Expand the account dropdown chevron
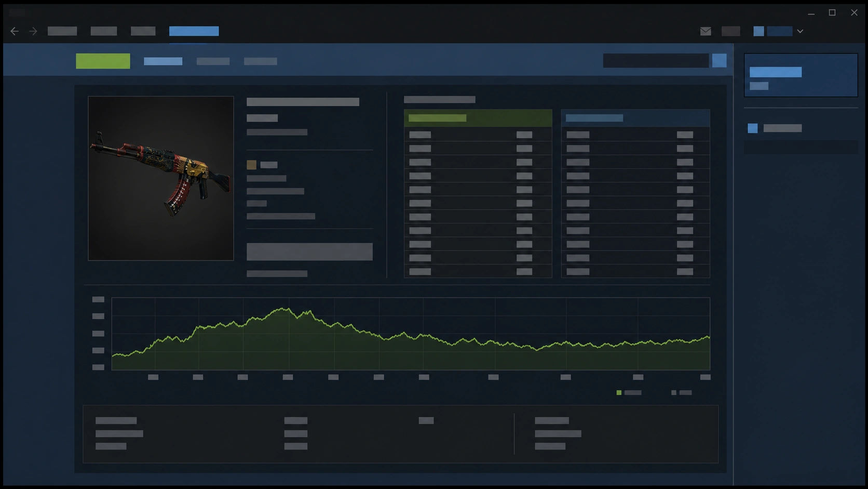The height and width of the screenshot is (489, 868). [x=800, y=31]
